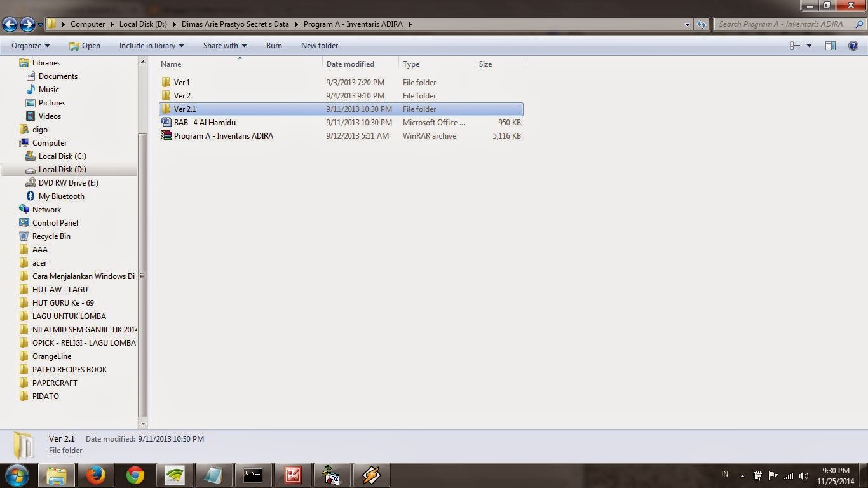Expand the dropdown arrow after Local Disk (D:) breadcrumb
The width and height of the screenshot is (868, 488).
(x=174, y=24)
